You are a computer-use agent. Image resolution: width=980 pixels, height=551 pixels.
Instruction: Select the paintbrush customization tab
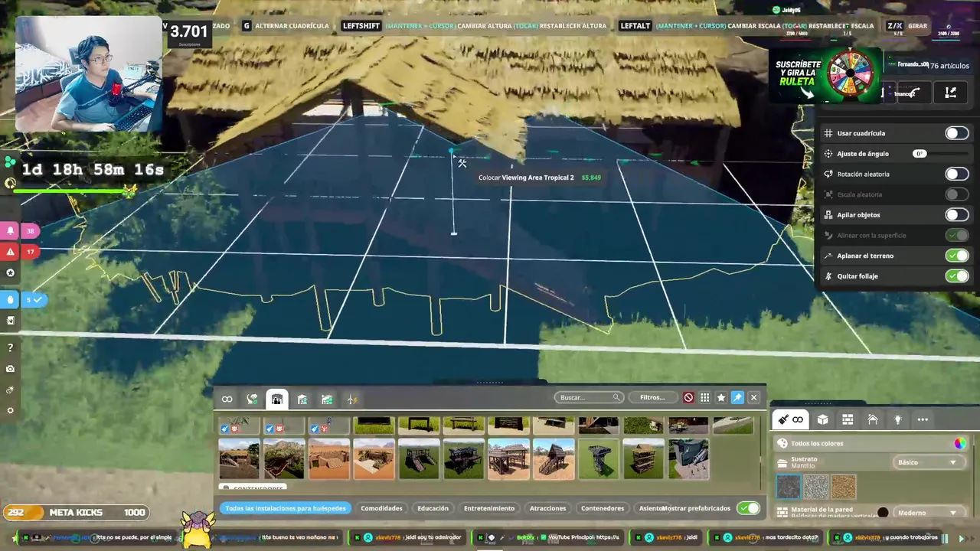[790, 419]
